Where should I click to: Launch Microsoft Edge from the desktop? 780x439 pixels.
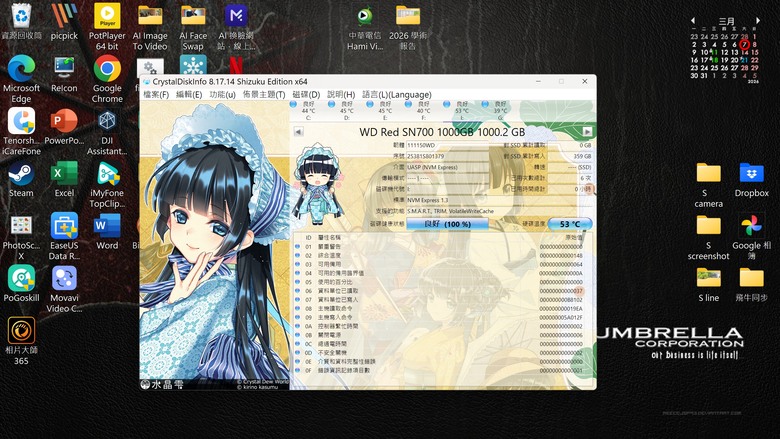click(21, 79)
